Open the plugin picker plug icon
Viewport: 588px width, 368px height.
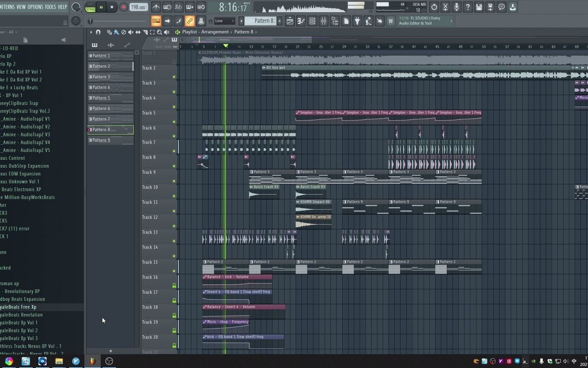(x=357, y=21)
